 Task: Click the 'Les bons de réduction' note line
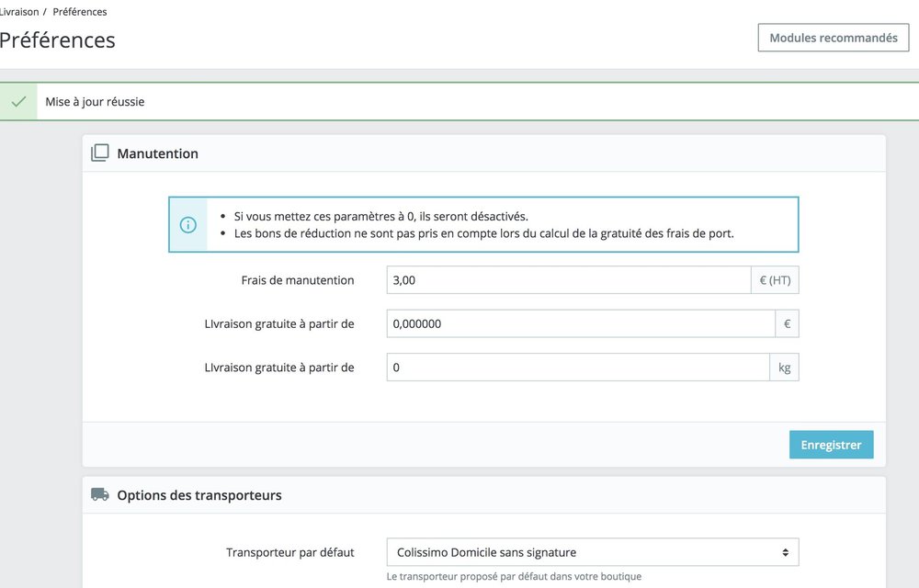484,233
